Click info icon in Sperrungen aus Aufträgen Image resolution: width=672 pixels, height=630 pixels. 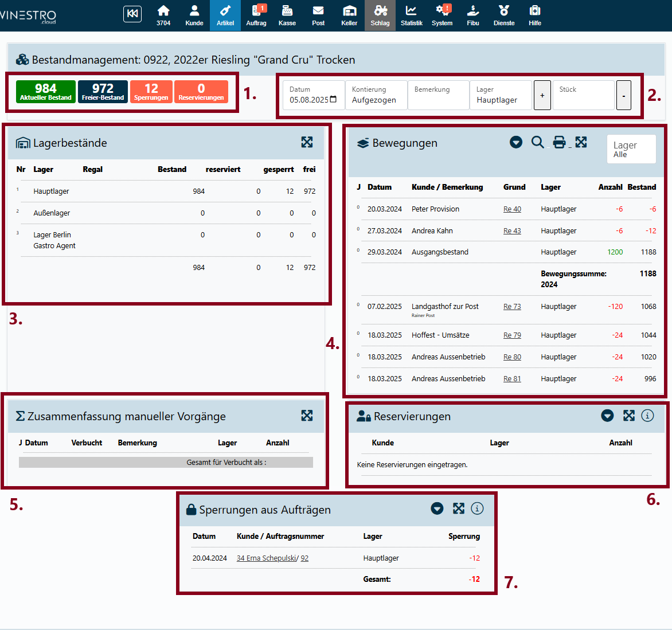tap(477, 508)
